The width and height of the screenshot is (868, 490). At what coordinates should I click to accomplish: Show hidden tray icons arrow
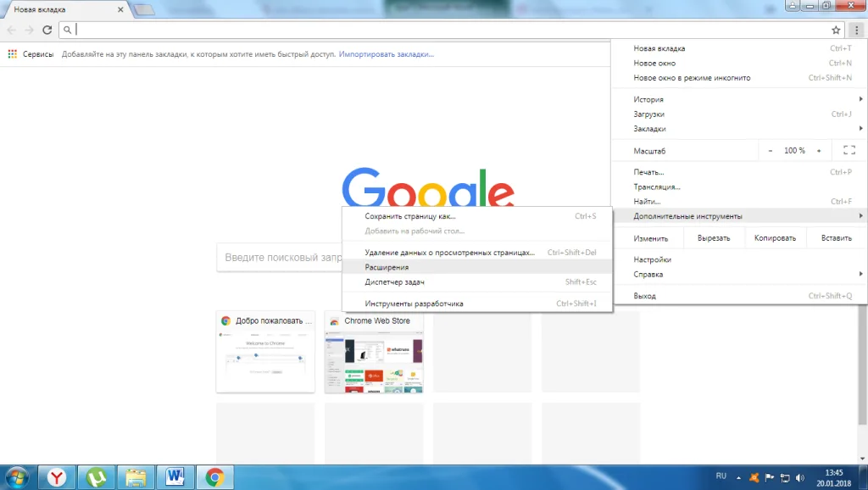pos(738,477)
